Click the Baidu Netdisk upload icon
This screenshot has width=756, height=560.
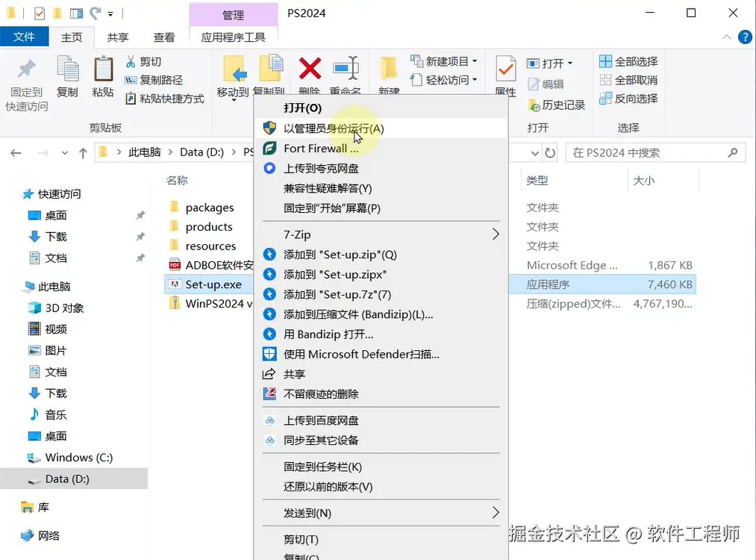269,420
